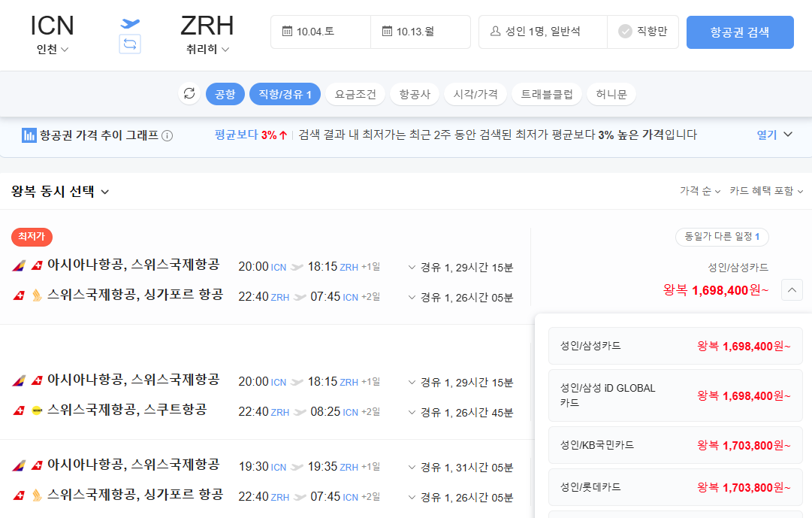Open 카드 혜택 포함 dropdown
This screenshot has width=812, height=518.
tap(766, 191)
